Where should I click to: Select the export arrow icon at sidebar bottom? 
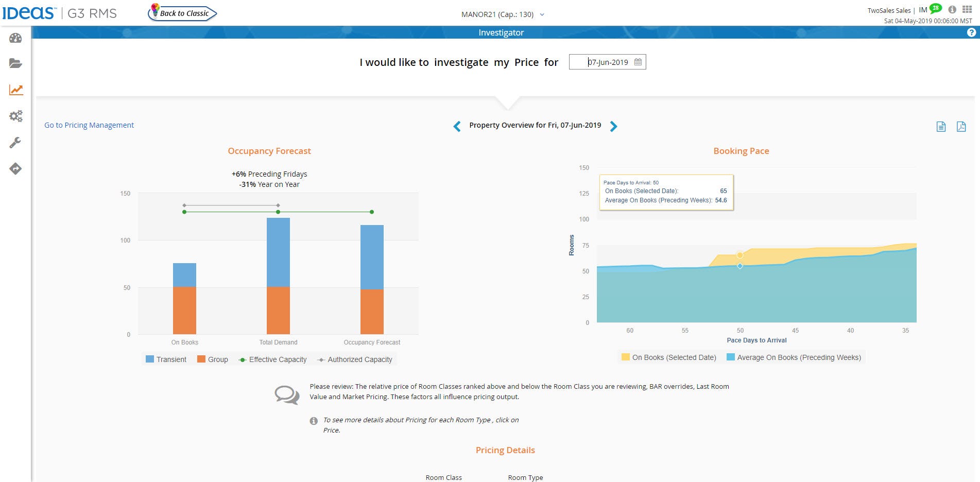(x=15, y=168)
